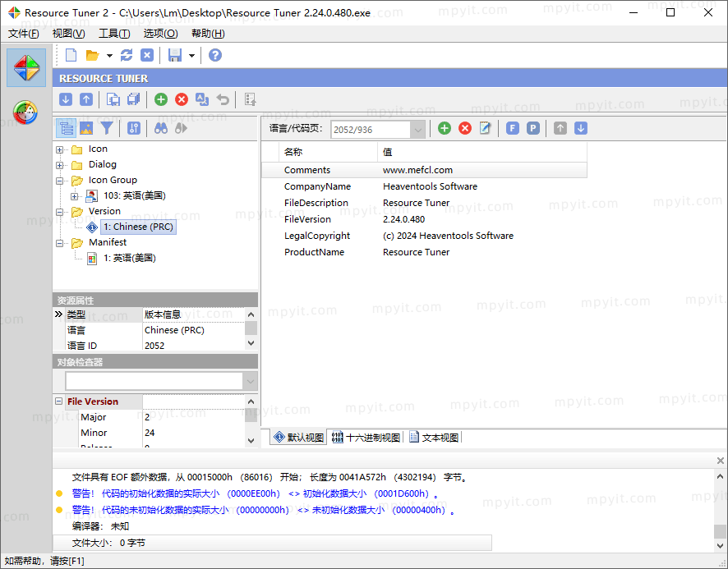Open the 语言/代码页 dropdown showing 2052/936
Screen dimensions: 728x569
[418, 130]
